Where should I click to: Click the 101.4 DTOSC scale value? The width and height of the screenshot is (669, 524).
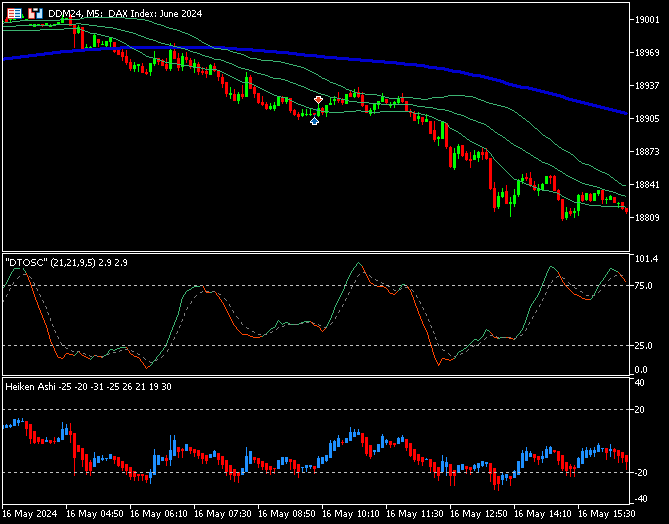point(646,259)
